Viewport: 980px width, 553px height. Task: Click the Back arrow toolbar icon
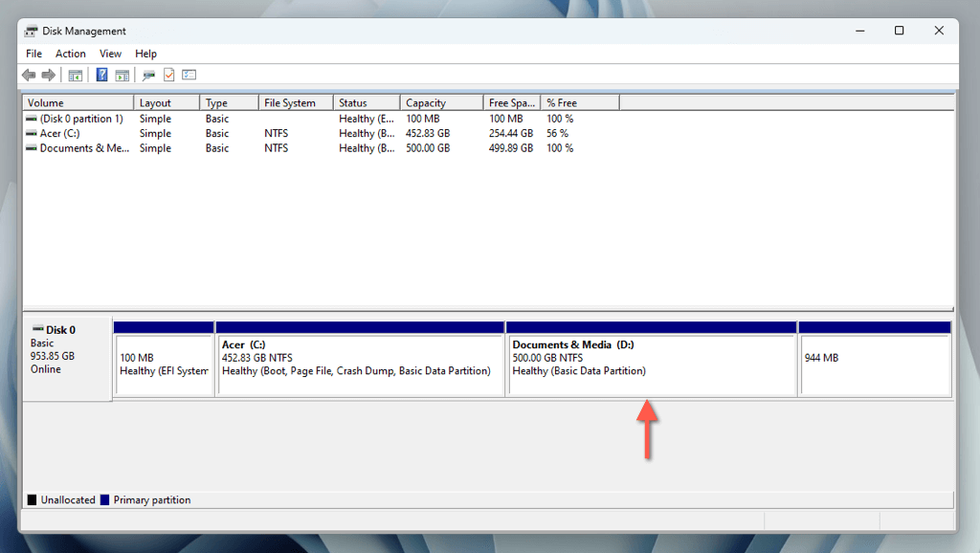29,75
